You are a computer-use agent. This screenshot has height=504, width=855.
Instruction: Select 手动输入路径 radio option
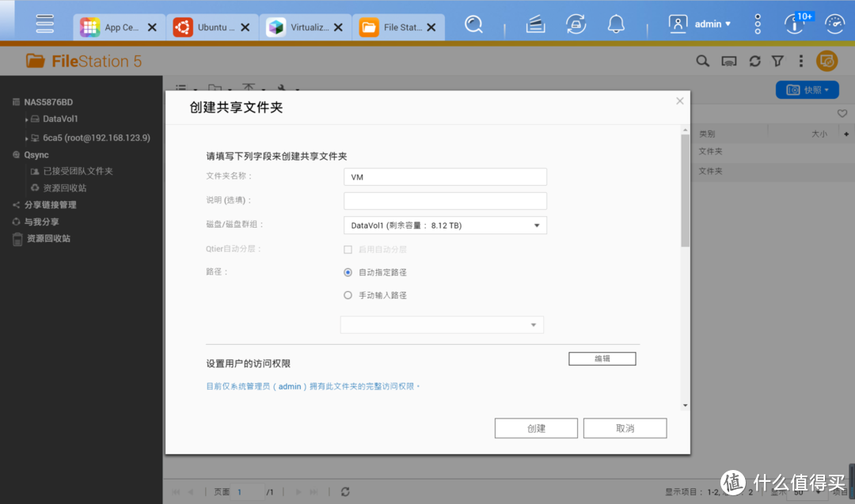(x=348, y=295)
